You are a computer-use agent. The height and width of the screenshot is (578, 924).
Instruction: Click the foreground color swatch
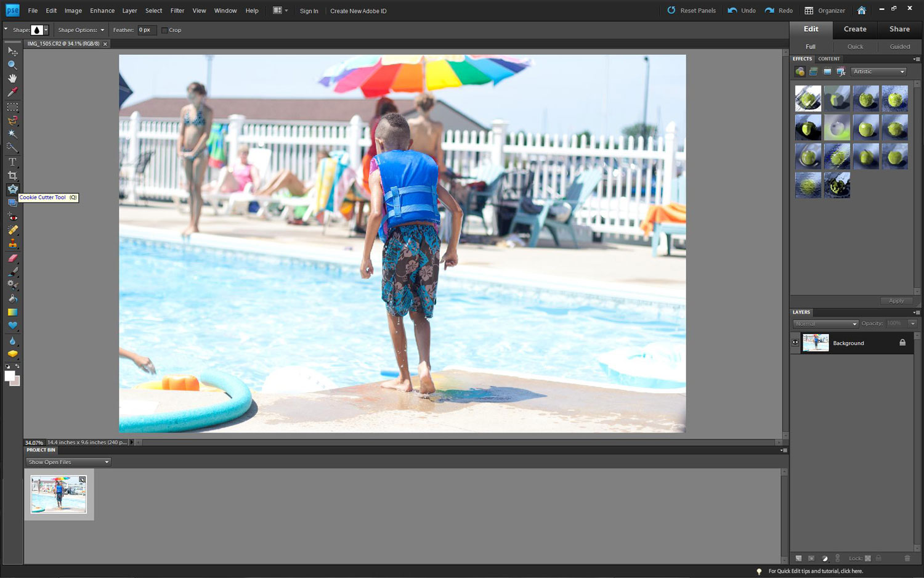pyautogui.click(x=10, y=376)
